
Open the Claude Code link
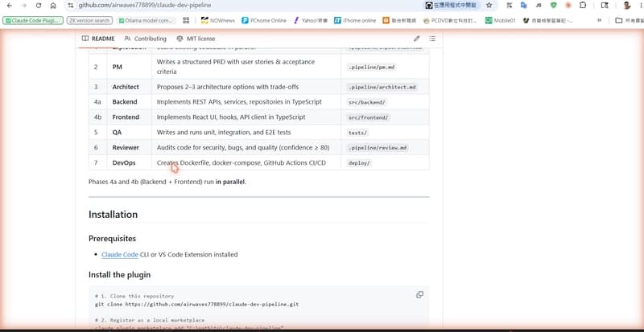[x=119, y=255]
